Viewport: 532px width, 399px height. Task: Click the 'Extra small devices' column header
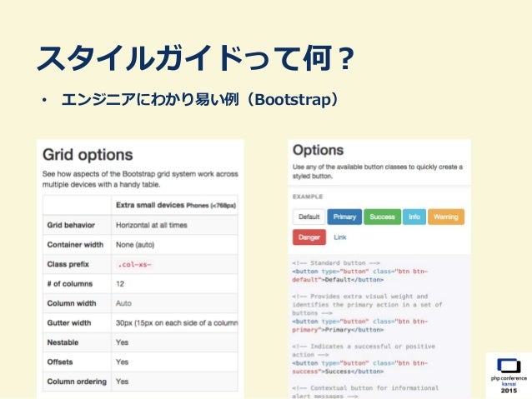[176, 205]
